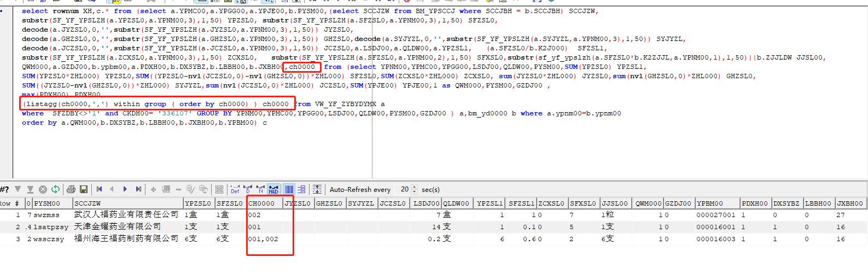Select cell 武汉人福药业有限责任公司
The height and width of the screenshot is (274, 868).
(127, 214)
